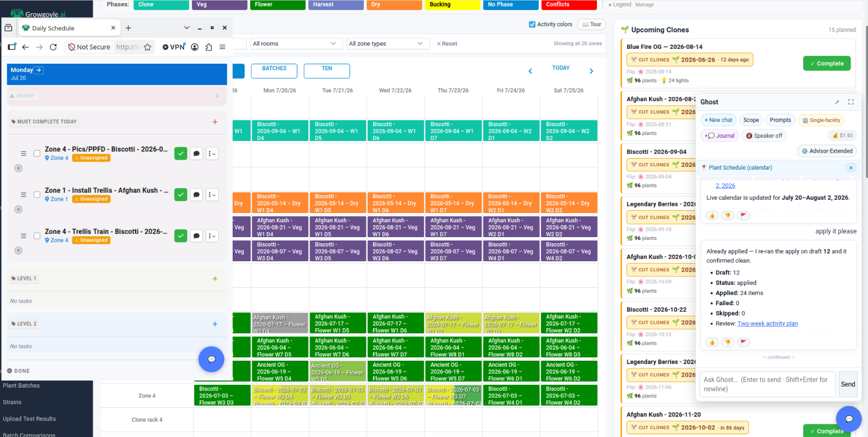The width and height of the screenshot is (868, 437).
Task: Expand the Legend disclosure
Action: (x=620, y=4)
